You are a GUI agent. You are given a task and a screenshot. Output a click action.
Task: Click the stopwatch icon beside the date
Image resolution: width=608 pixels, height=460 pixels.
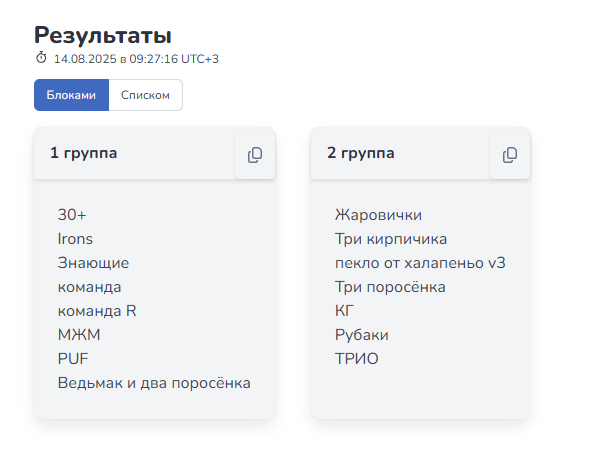tap(41, 58)
